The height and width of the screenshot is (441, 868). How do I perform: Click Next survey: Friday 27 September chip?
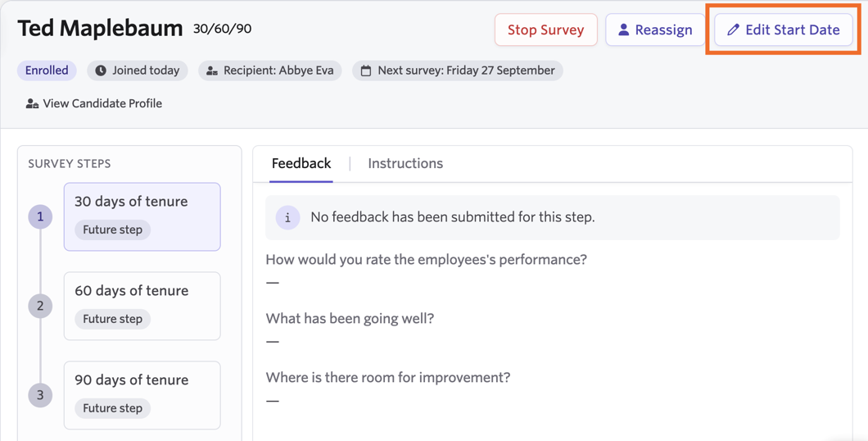point(457,70)
